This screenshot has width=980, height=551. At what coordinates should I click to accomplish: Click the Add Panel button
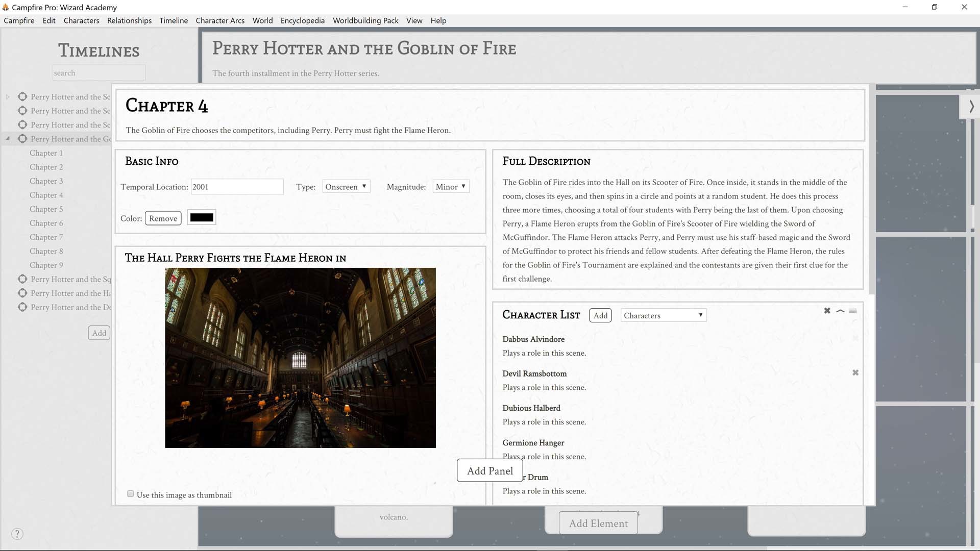point(489,470)
